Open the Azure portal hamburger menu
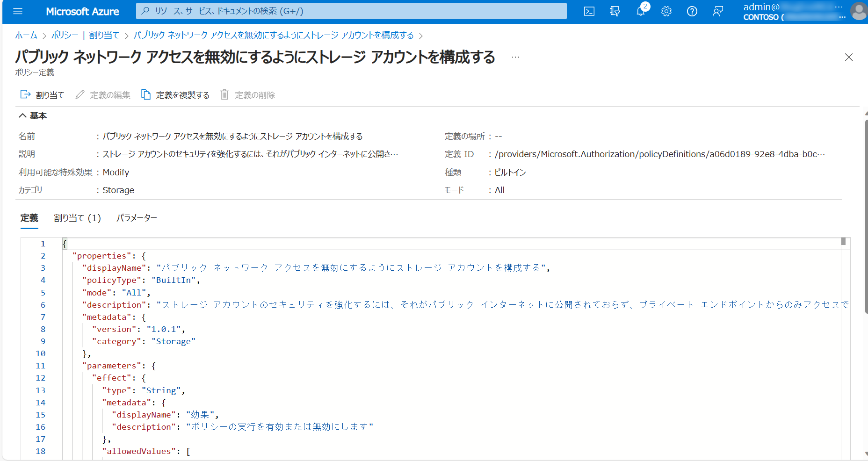The image size is (868, 461). (x=18, y=11)
